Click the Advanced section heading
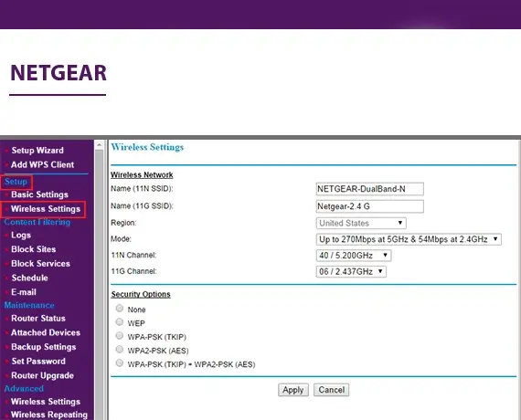Image resolution: width=521 pixels, height=420 pixels. coord(24,388)
